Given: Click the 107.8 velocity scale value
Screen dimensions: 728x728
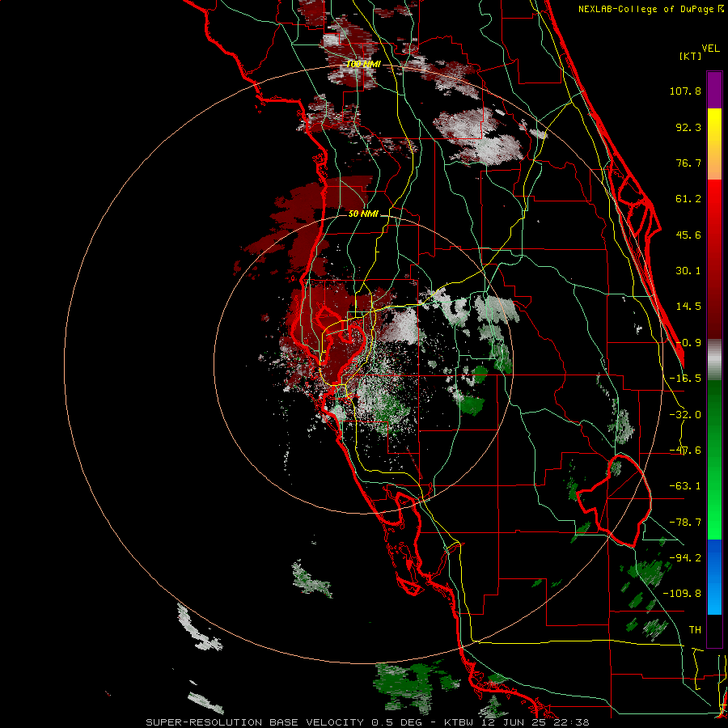Looking at the screenshot, I should click(x=685, y=91).
